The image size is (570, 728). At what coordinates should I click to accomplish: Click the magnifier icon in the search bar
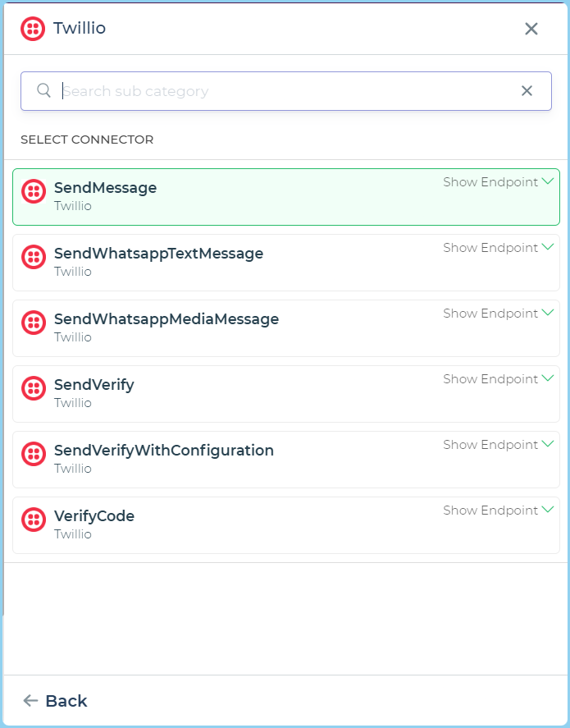tap(43, 90)
